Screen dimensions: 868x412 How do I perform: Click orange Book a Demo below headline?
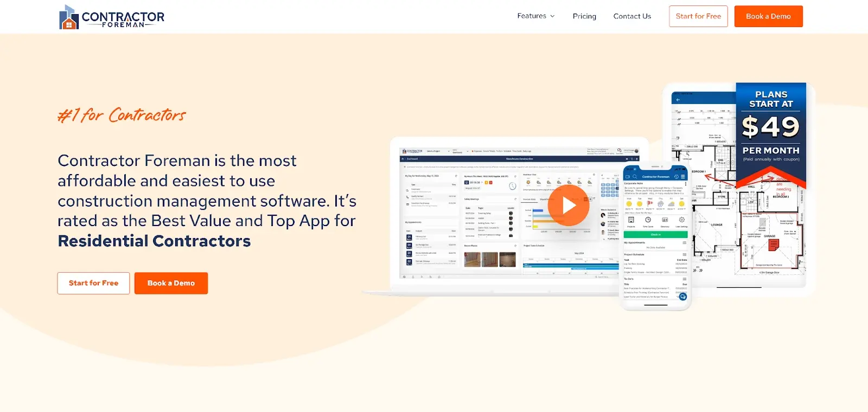(x=171, y=283)
